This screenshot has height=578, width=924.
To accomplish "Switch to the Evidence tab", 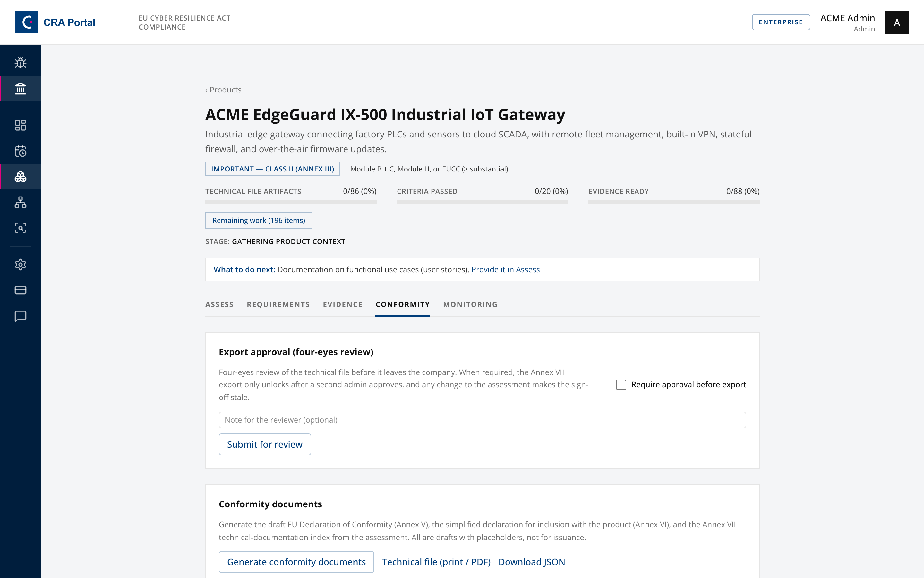I will tap(343, 305).
